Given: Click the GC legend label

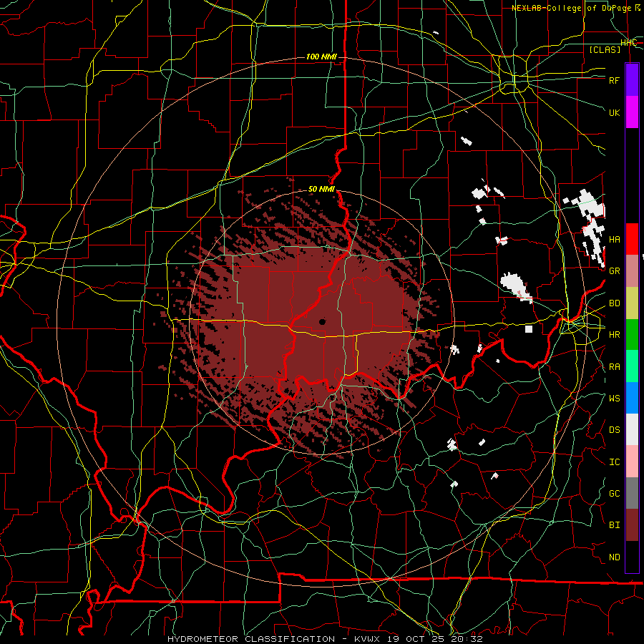Looking at the screenshot, I should pos(615,494).
